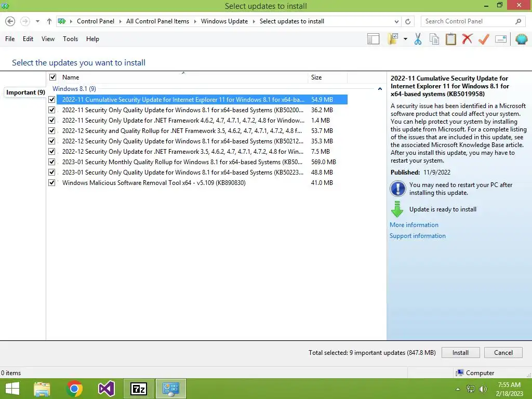Refresh the view with the refresh button
The image size is (532, 399).
click(x=408, y=21)
